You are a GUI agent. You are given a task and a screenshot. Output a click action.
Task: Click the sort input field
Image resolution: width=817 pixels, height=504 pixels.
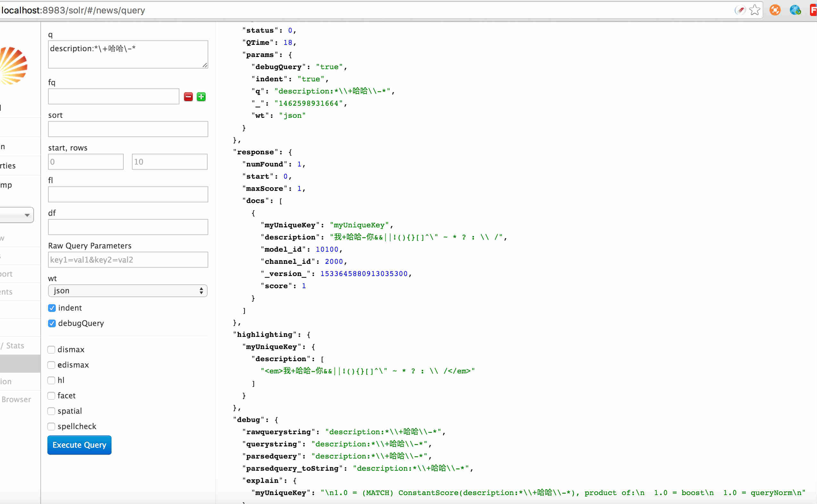[x=128, y=129]
